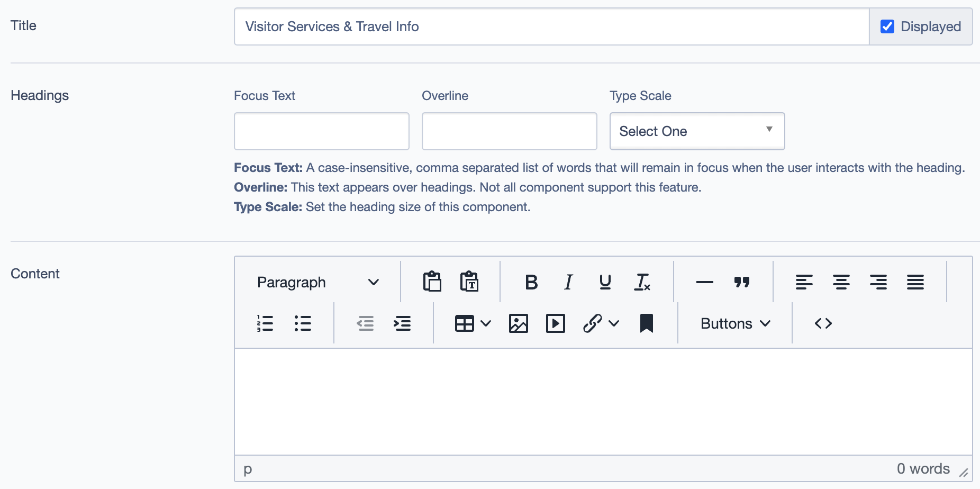The image size is (980, 489).
Task: Apply italic formatting
Action: [568, 283]
